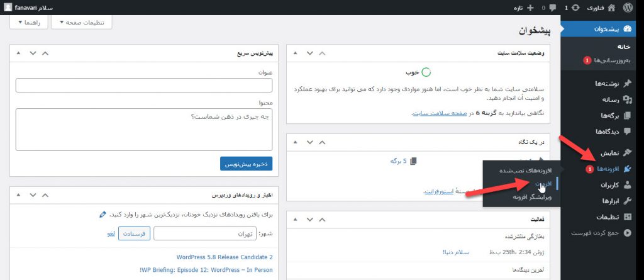644x280 pixels.
Task: Visit the site via home icon فناوری
Action: (x=601, y=8)
